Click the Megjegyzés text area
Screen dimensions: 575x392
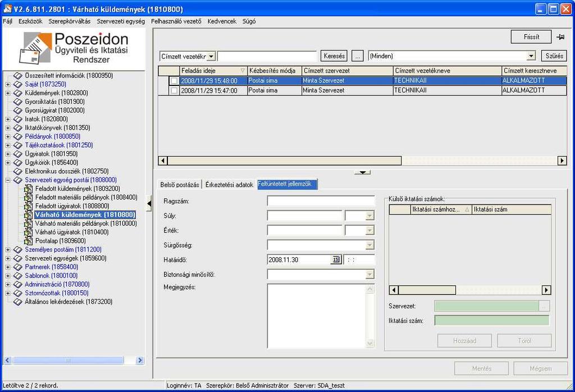tap(321, 316)
